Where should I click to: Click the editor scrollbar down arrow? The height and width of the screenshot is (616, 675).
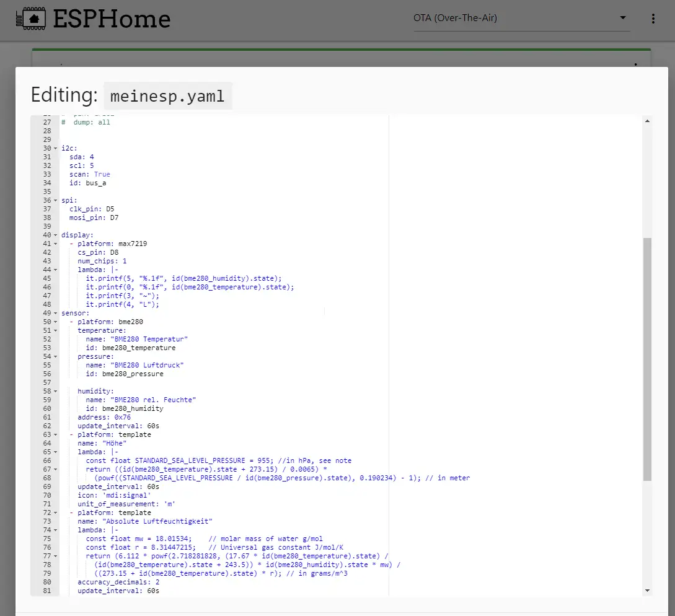pyautogui.click(x=648, y=591)
